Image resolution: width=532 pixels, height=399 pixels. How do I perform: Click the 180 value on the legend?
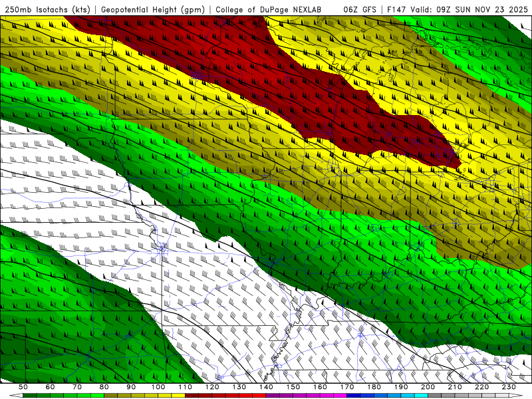pos(374,387)
